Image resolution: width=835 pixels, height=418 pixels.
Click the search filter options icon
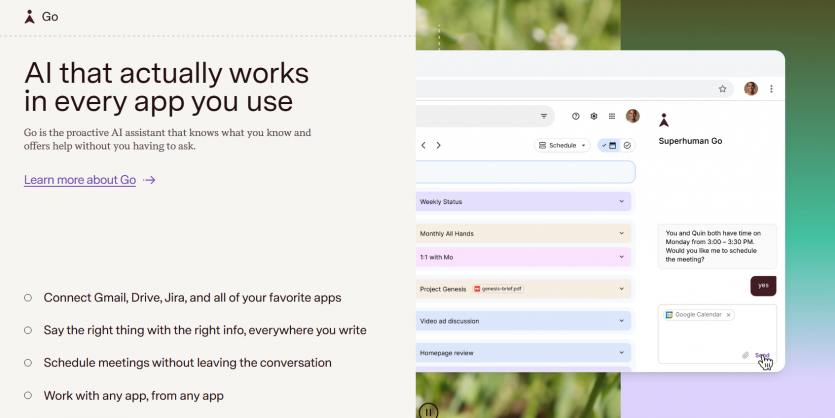(x=544, y=116)
